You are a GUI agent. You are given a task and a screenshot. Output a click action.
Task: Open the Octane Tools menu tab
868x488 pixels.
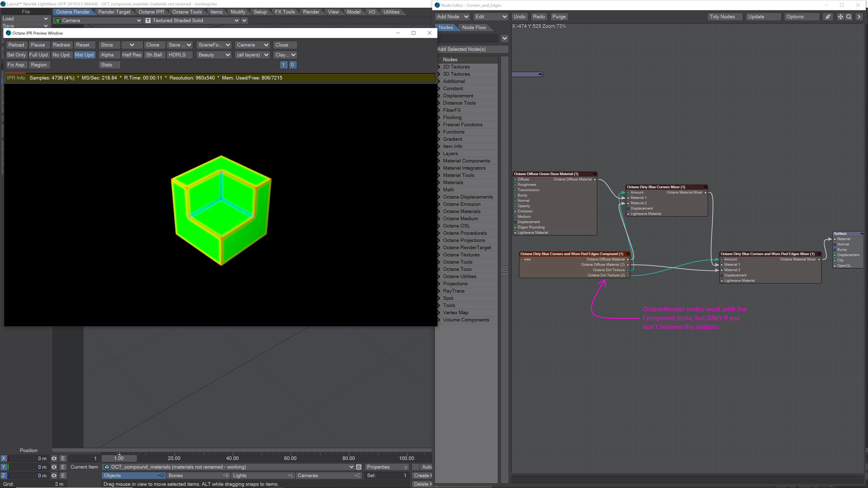point(187,12)
